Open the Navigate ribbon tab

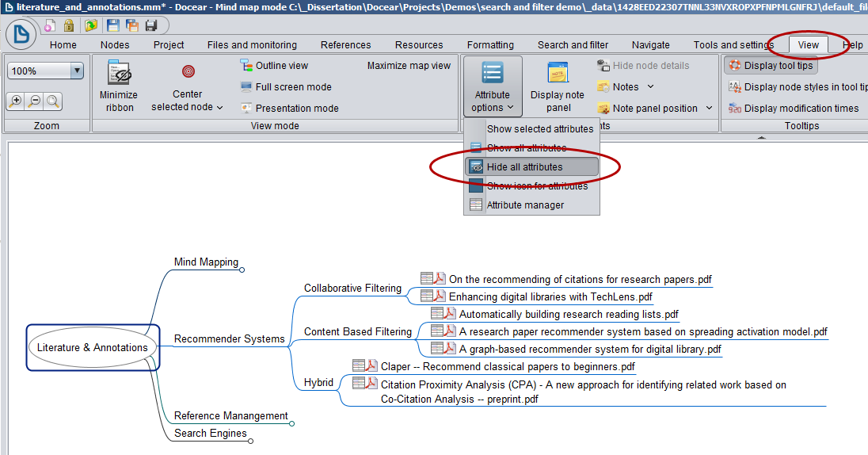tap(651, 45)
